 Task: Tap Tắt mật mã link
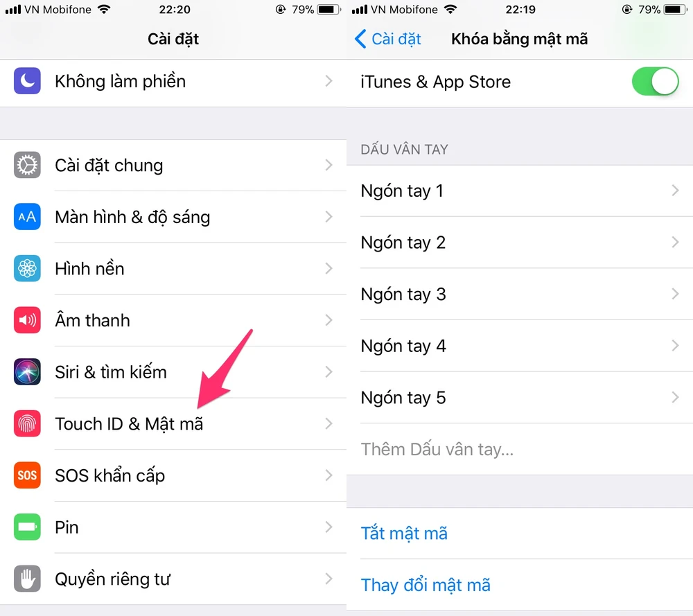click(x=404, y=534)
